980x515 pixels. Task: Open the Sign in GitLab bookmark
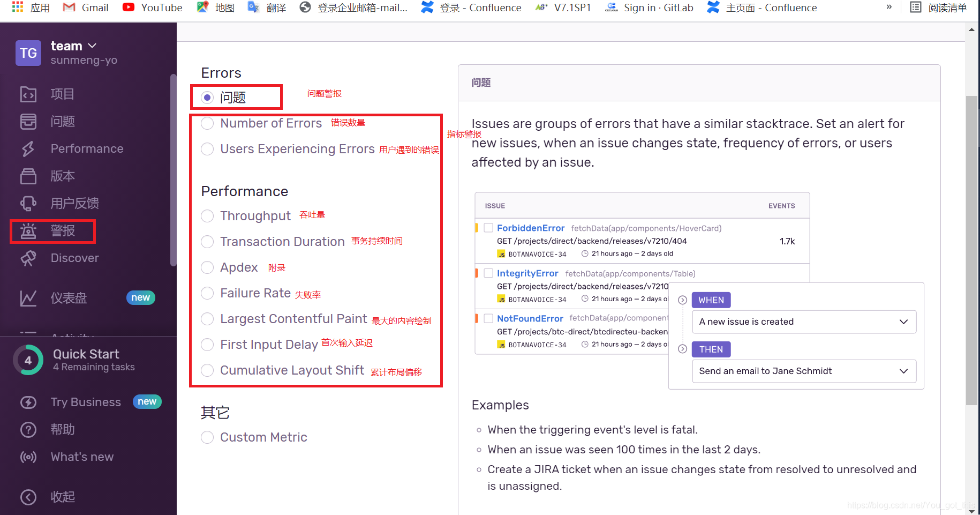pyautogui.click(x=649, y=8)
